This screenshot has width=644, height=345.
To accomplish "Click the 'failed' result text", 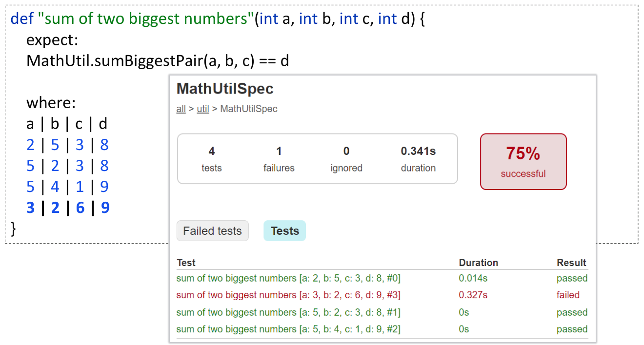I will 568,295.
